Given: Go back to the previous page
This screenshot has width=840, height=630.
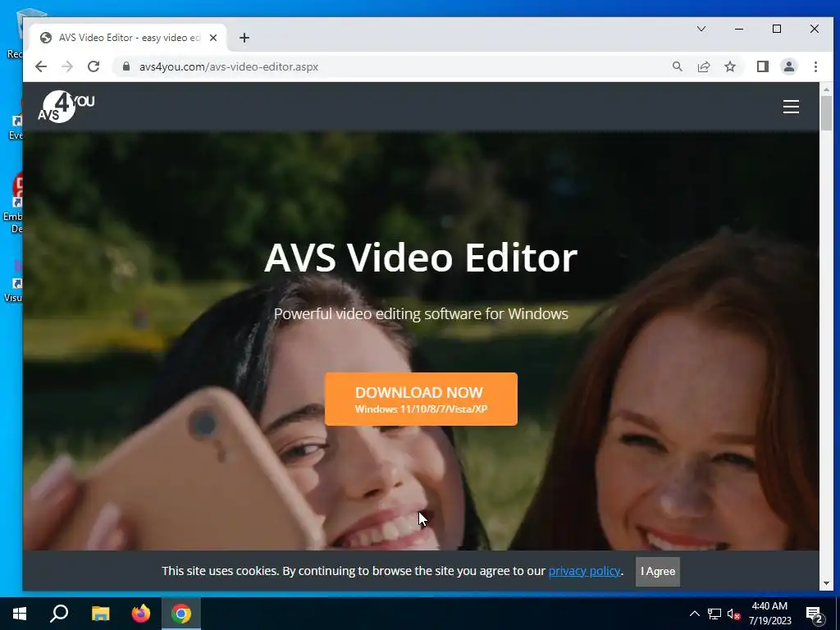Looking at the screenshot, I should pos(41,66).
